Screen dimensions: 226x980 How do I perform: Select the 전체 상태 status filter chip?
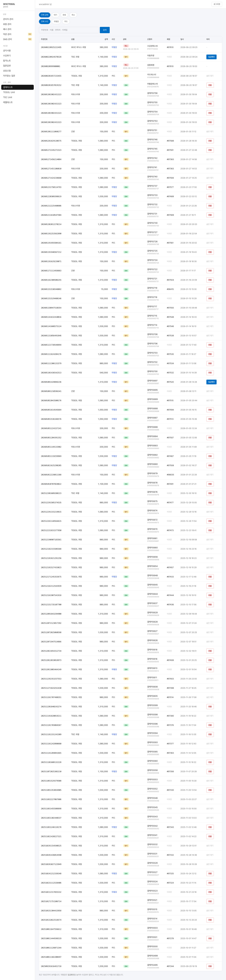point(44,15)
